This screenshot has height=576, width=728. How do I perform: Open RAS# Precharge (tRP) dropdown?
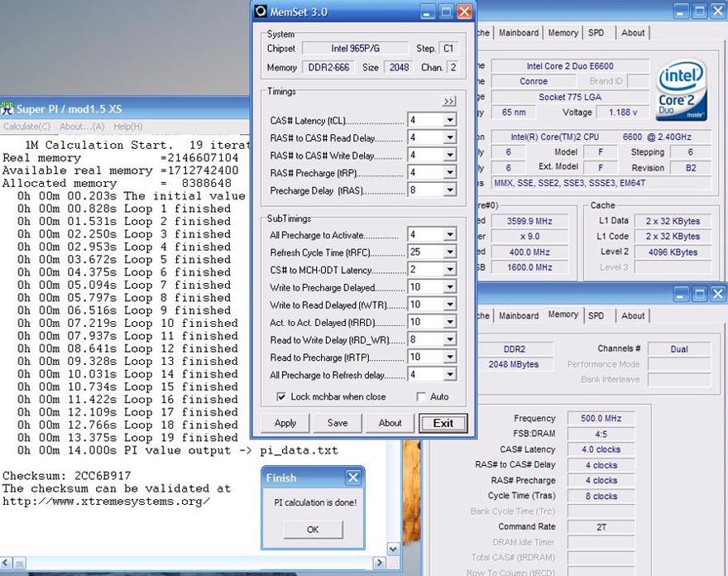click(449, 173)
